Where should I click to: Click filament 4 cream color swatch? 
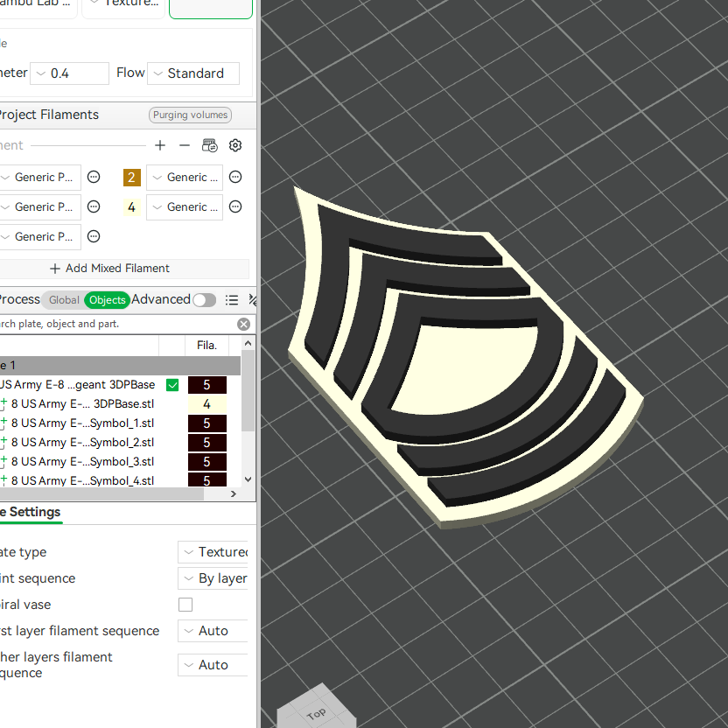tap(132, 207)
